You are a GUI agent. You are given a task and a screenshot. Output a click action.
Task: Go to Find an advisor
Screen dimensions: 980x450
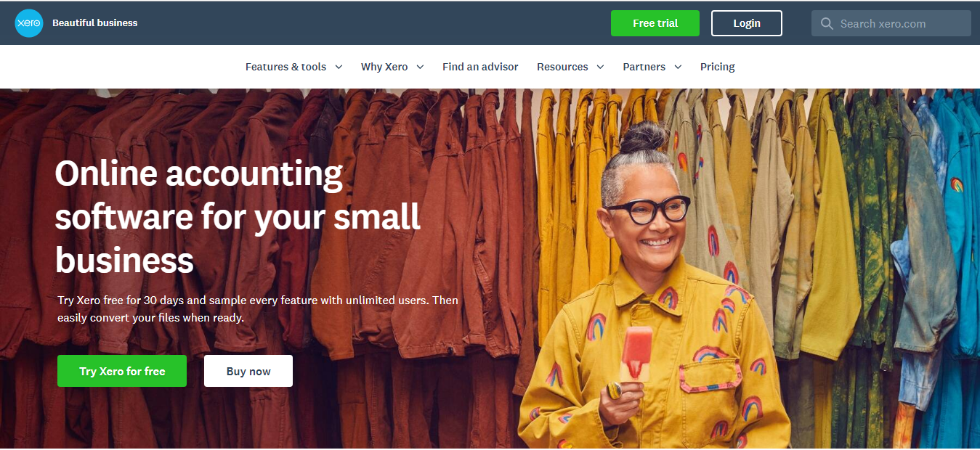pos(480,67)
